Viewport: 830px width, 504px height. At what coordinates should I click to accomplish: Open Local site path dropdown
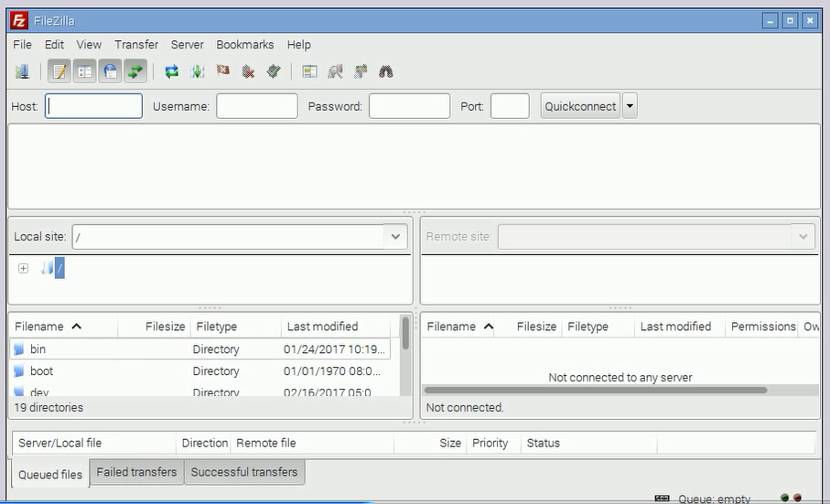click(395, 236)
